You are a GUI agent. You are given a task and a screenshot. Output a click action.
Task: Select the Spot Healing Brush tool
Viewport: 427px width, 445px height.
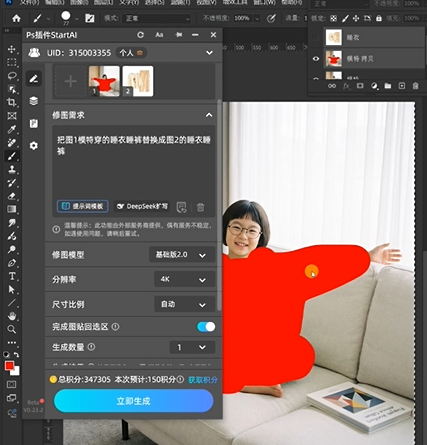(12, 142)
